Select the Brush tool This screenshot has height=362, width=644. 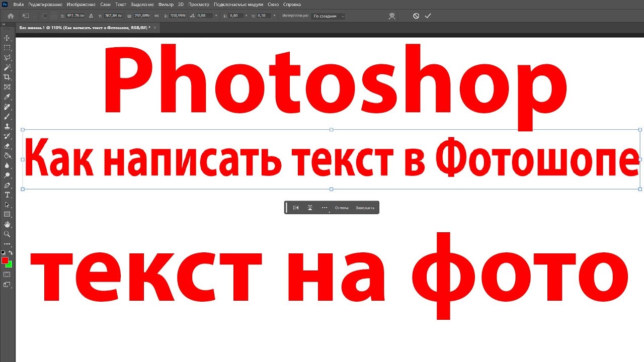(x=7, y=116)
